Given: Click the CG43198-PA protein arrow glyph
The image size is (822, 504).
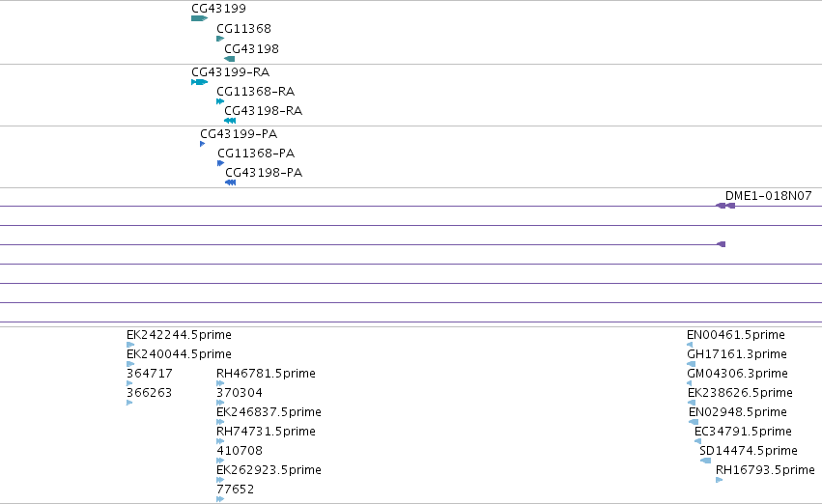Looking at the screenshot, I should pyautogui.click(x=230, y=182).
